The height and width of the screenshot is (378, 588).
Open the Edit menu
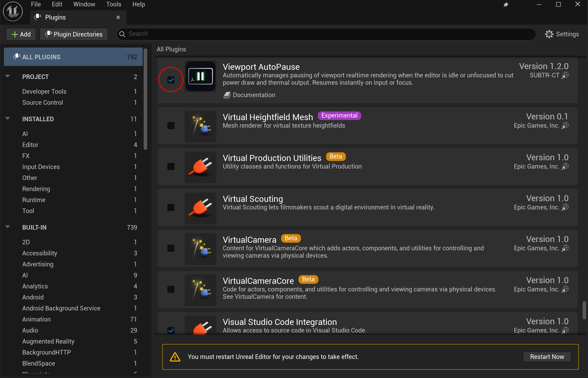click(57, 4)
